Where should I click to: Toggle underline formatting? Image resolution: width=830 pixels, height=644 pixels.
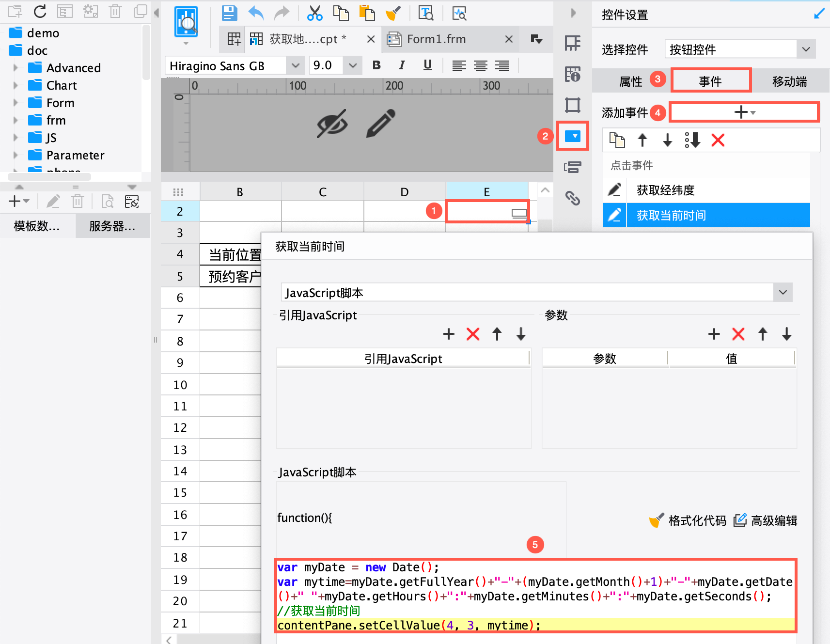pos(427,65)
